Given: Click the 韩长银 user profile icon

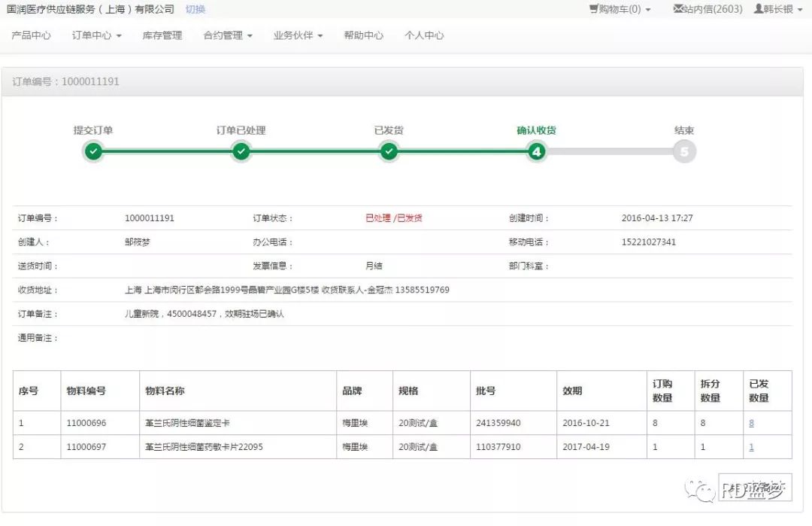Looking at the screenshot, I should [x=758, y=9].
